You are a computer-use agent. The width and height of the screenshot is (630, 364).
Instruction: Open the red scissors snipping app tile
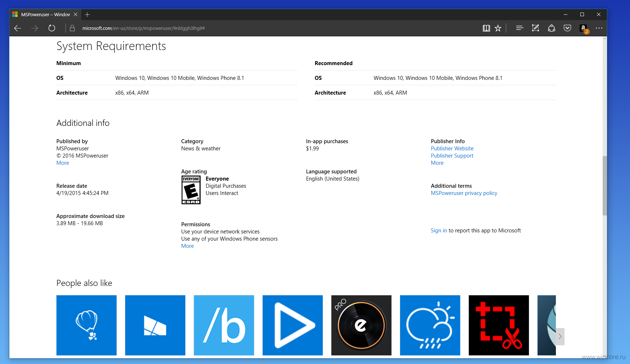coord(499,325)
